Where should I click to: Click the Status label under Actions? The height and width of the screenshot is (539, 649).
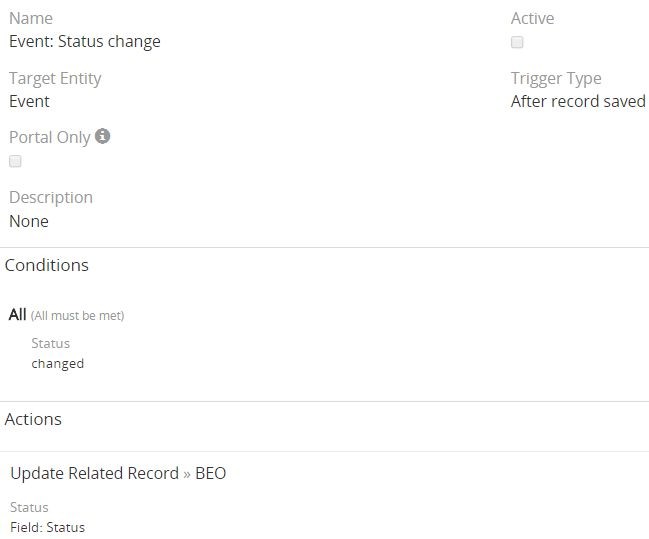(x=29, y=507)
